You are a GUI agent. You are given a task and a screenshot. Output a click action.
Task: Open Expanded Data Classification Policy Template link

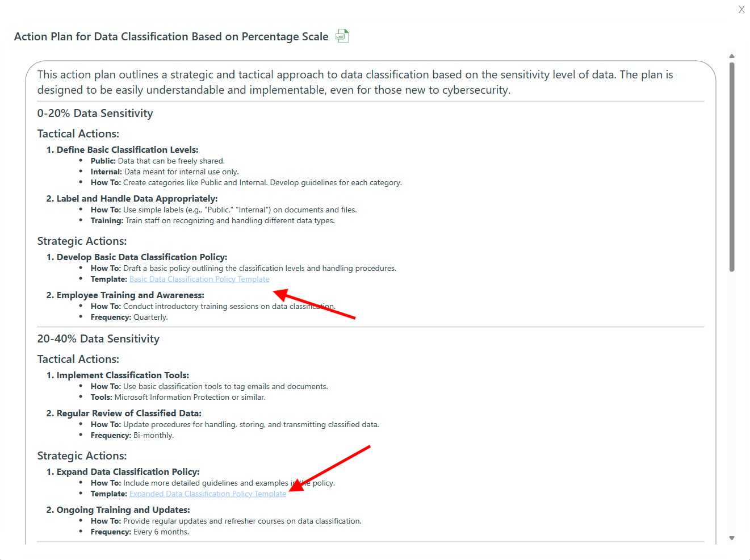(208, 494)
